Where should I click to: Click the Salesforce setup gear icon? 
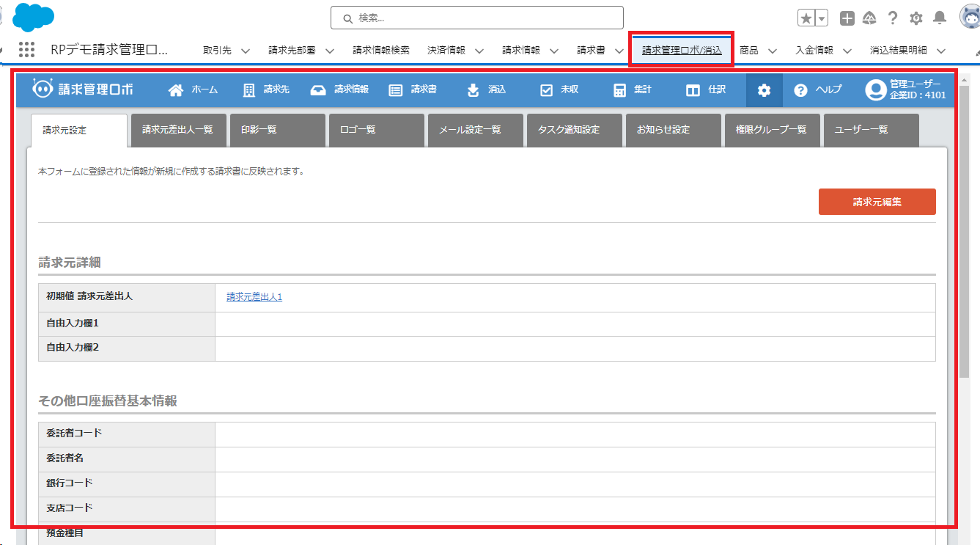click(915, 18)
